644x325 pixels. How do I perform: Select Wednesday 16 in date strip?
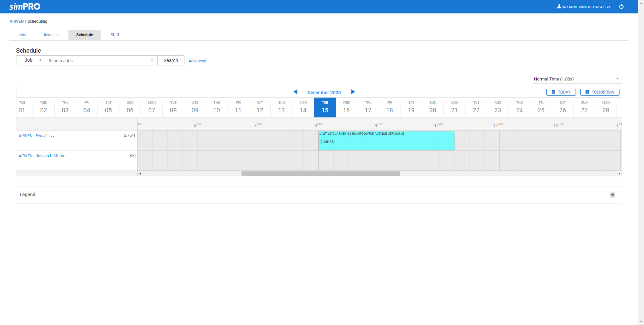pos(346,107)
